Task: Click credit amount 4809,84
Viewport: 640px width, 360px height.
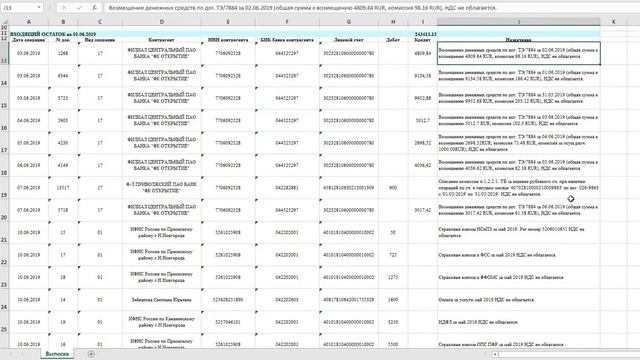Action: coord(422,53)
